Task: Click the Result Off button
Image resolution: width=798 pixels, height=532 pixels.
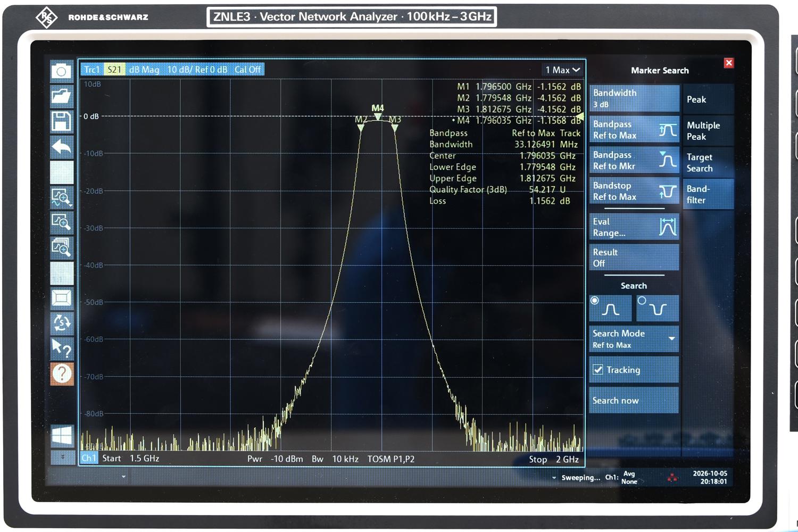Action: (634, 257)
